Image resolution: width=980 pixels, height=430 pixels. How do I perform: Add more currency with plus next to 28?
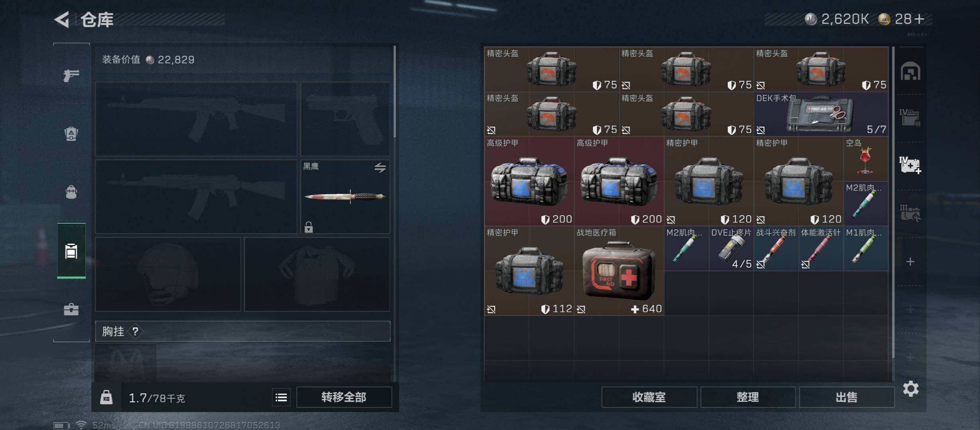(919, 19)
